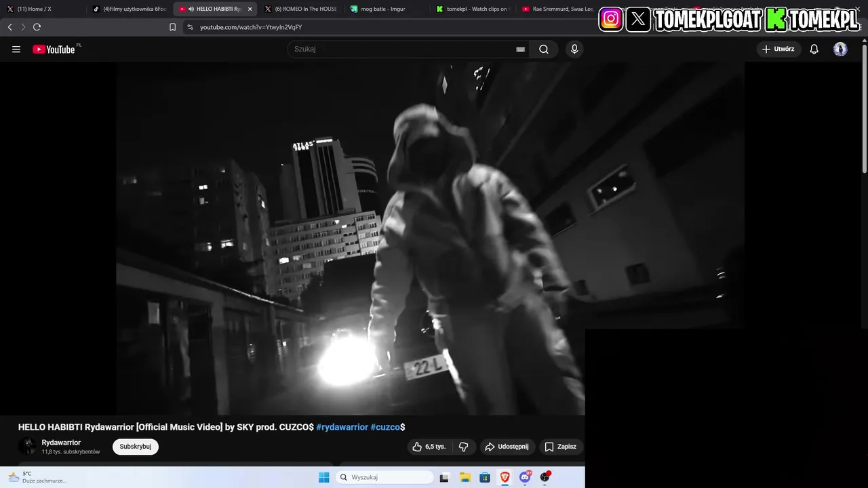The image size is (868, 488).
Task: Open the account avatar menu
Action: click(840, 49)
